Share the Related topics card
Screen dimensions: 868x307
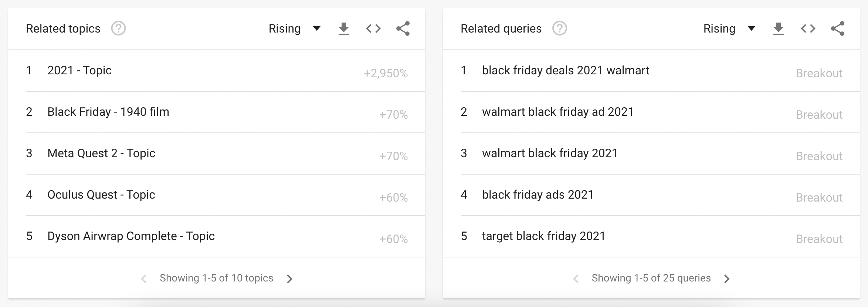tap(403, 28)
